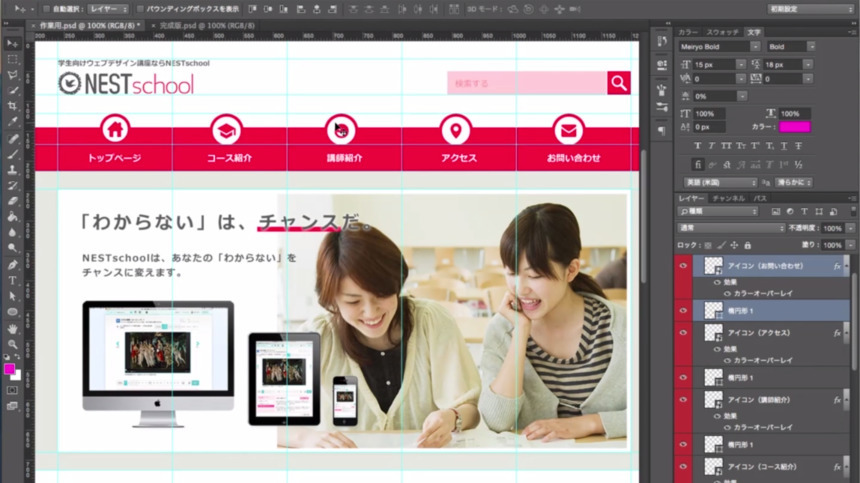The image size is (860, 483).
Task: Enable the バウンディングボックスを表示 checkbox
Action: pos(140,9)
